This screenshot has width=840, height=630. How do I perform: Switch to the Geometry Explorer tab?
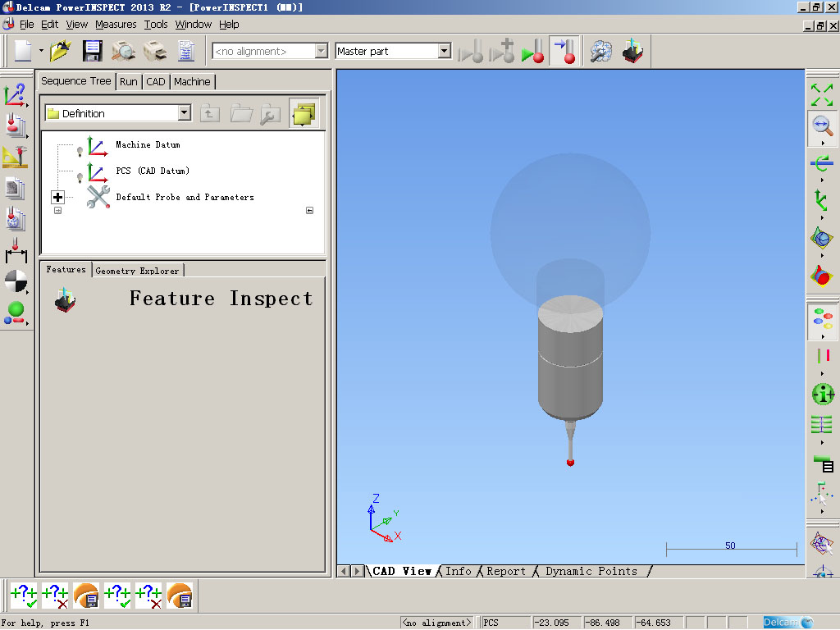coord(137,271)
